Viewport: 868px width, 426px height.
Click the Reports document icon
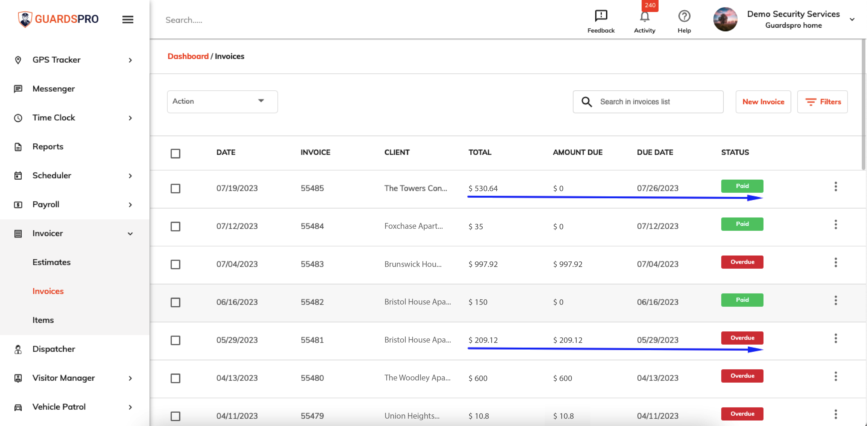click(x=18, y=147)
